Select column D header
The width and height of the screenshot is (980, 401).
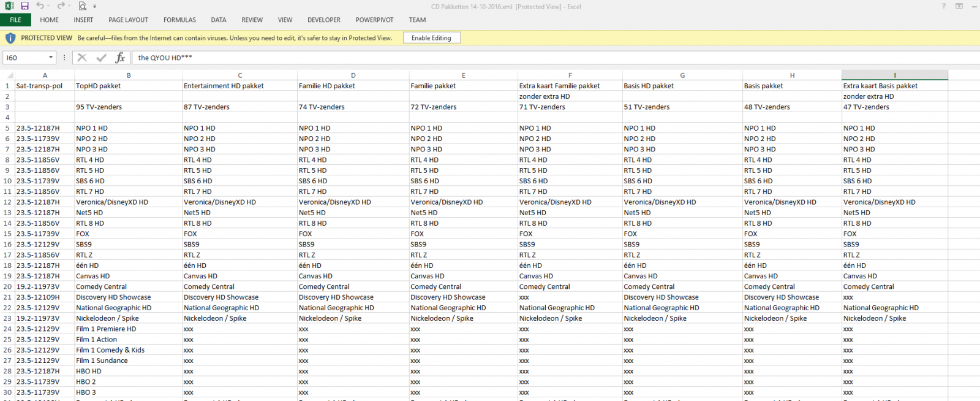(x=353, y=75)
